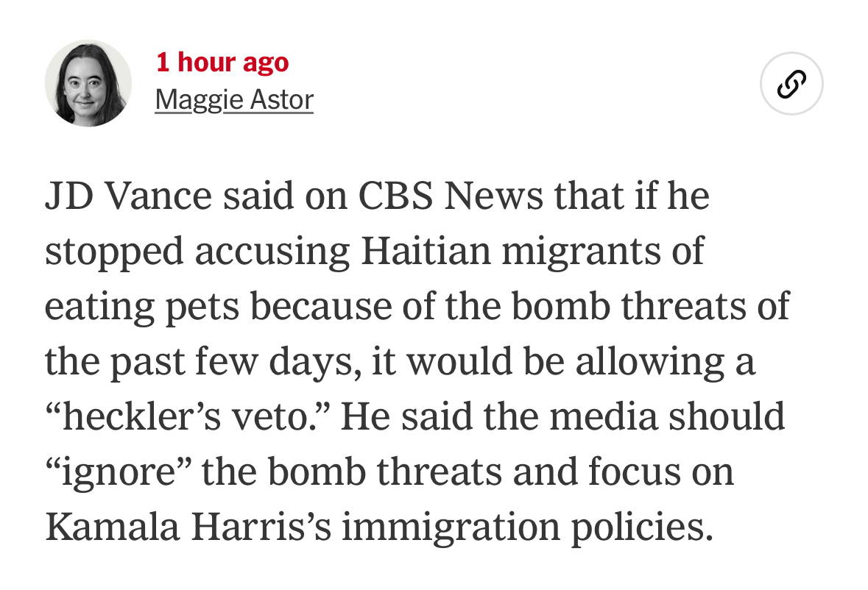Image resolution: width=868 pixels, height=590 pixels.
Task: Click the quoted phrase "heckler's veto"
Action: (187, 416)
